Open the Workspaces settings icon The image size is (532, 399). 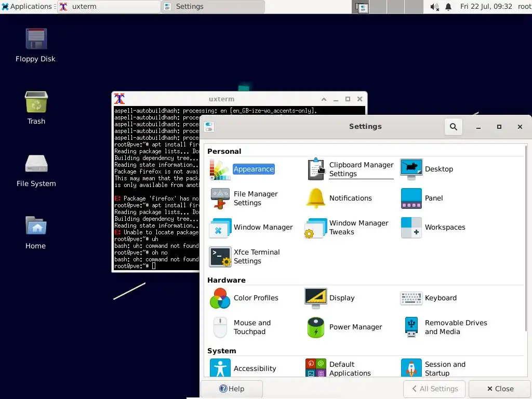click(x=411, y=228)
